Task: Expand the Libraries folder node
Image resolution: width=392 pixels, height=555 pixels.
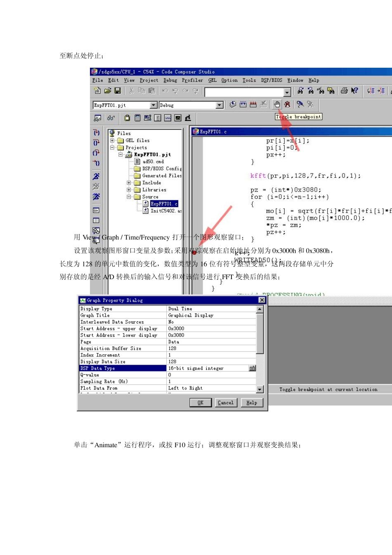Action: 129,190
